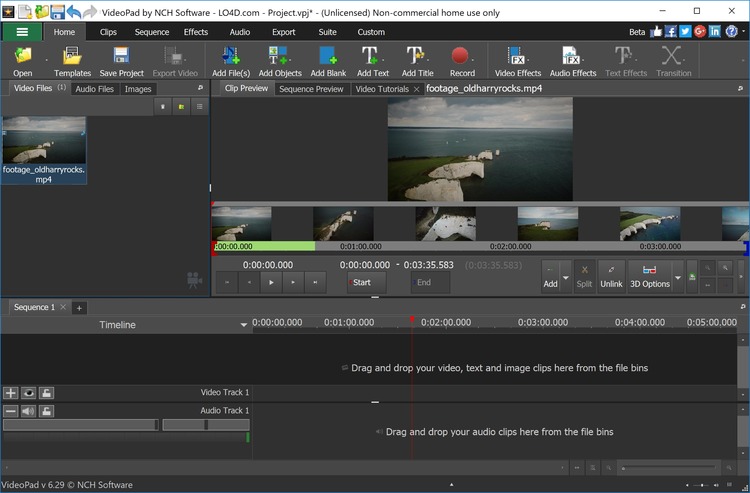Open the help question mark icon
750x493 pixels.
(x=731, y=32)
